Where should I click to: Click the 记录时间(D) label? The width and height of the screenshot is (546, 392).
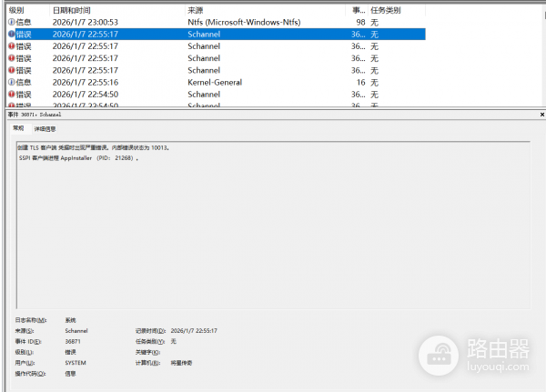(x=150, y=331)
